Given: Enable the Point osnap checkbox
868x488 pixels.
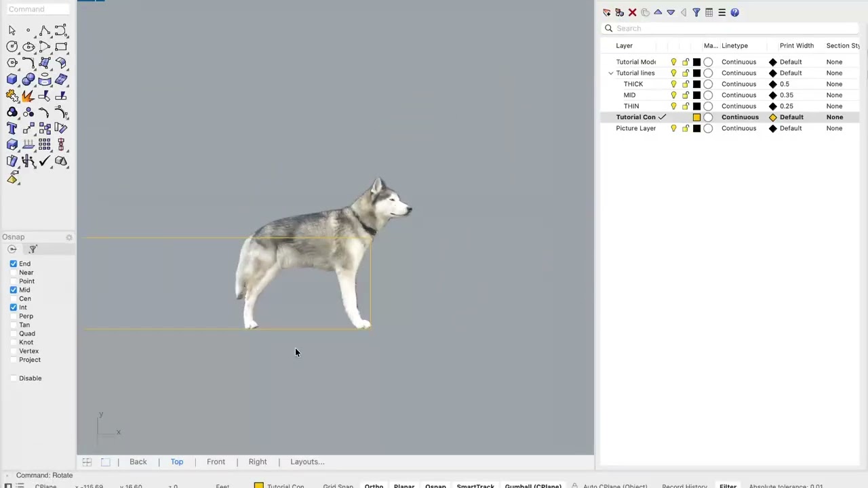Looking at the screenshot, I should 14,281.
